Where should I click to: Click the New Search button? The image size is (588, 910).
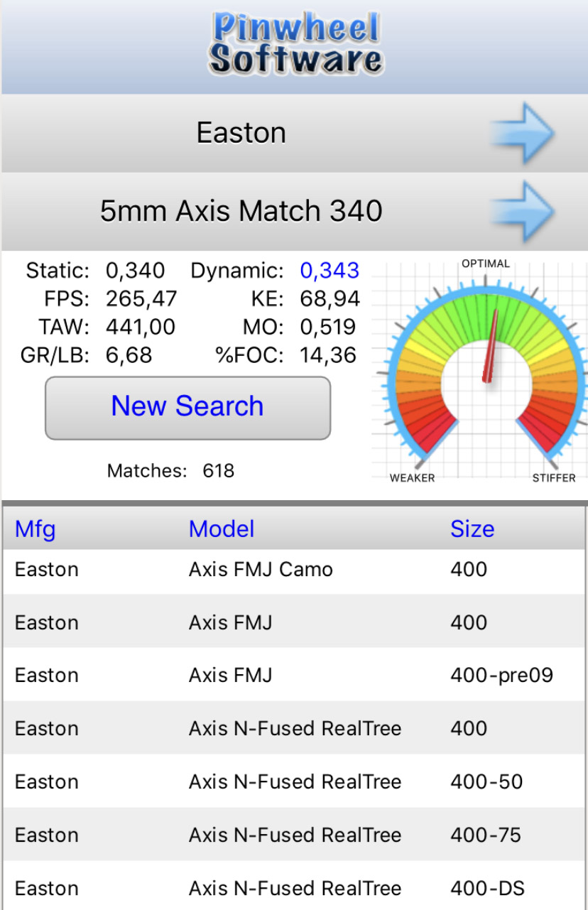click(188, 408)
